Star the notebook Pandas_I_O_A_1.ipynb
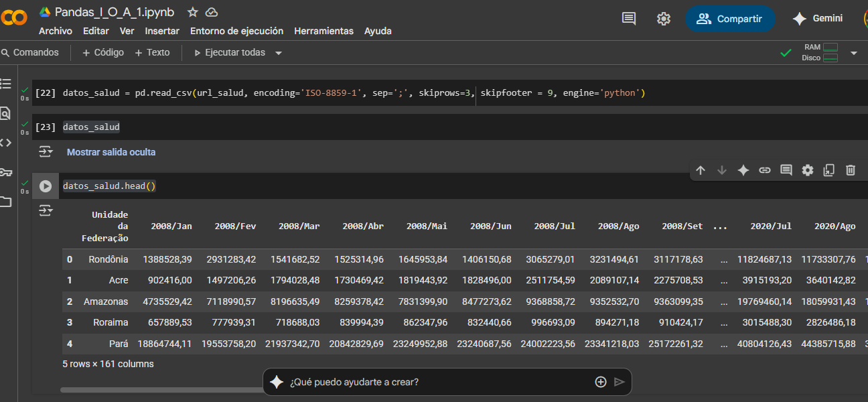The width and height of the screenshot is (868, 402). coord(193,12)
